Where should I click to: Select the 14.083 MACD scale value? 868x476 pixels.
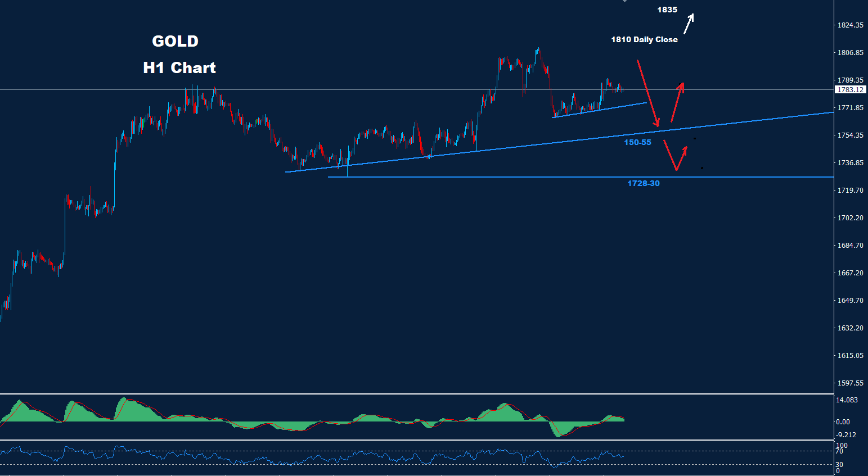coord(847,400)
